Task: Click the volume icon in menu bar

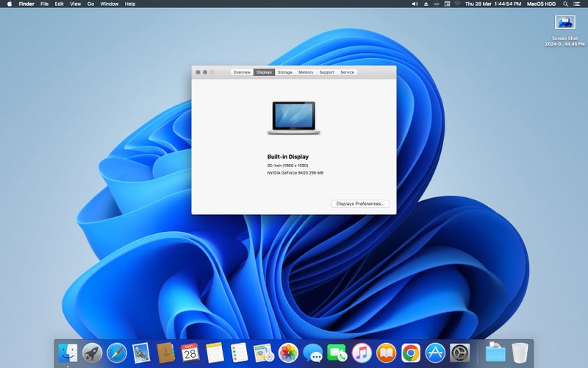Action: click(415, 4)
